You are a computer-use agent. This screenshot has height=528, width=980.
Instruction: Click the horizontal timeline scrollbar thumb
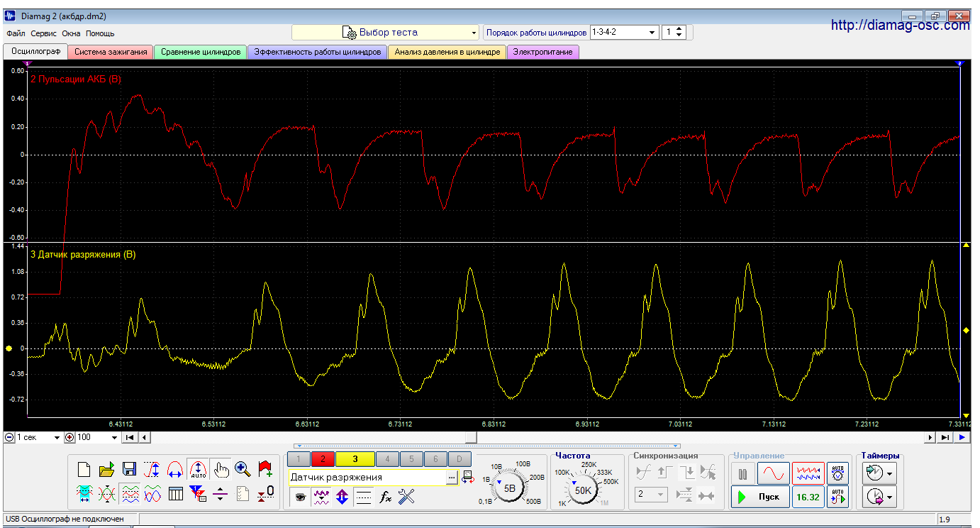click(x=470, y=438)
